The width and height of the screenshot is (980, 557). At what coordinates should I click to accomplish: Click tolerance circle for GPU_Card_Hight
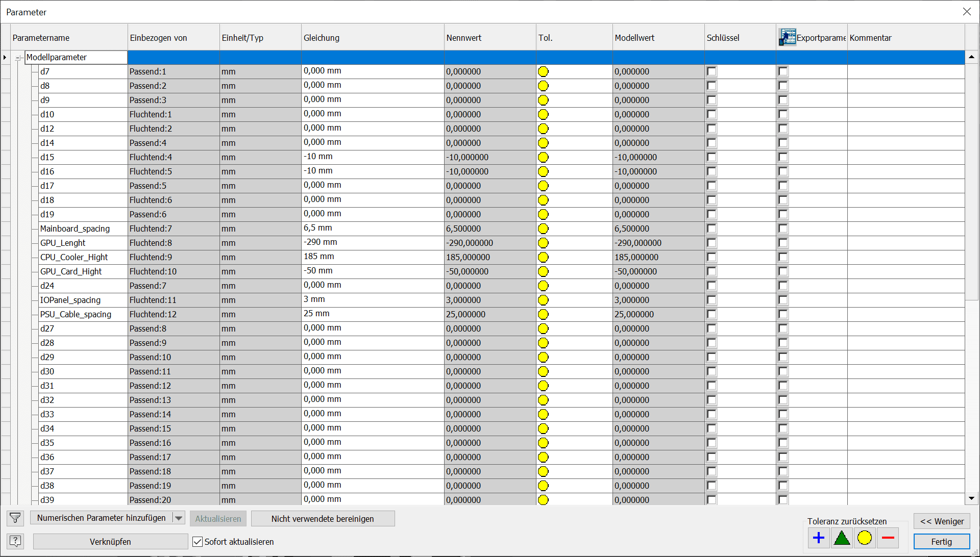[x=543, y=271]
